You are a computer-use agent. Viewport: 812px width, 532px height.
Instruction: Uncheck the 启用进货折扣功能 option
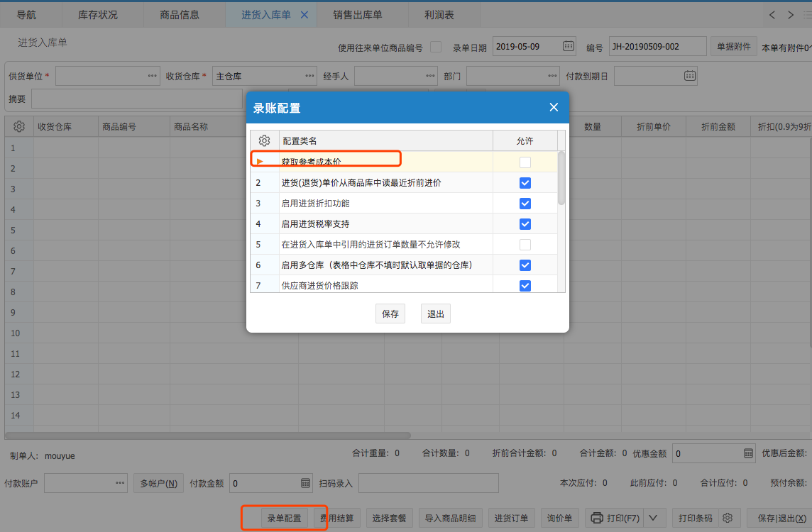pyautogui.click(x=525, y=204)
